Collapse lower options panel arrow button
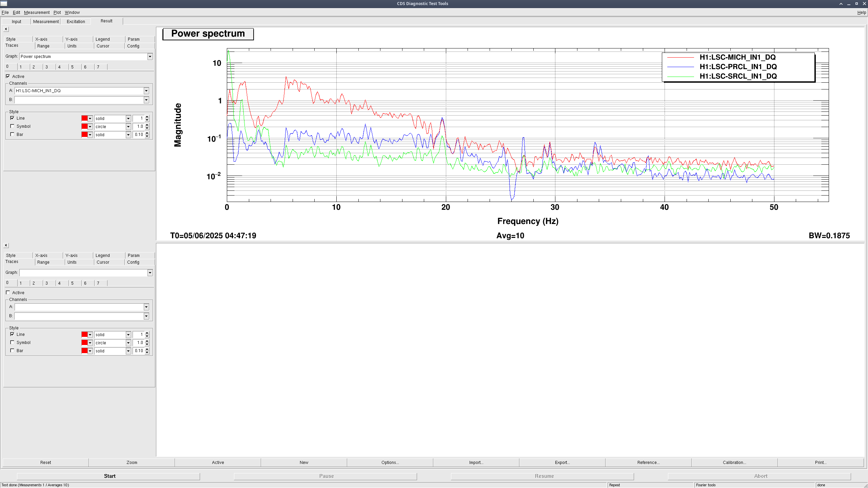Image resolution: width=868 pixels, height=488 pixels. tap(6, 245)
